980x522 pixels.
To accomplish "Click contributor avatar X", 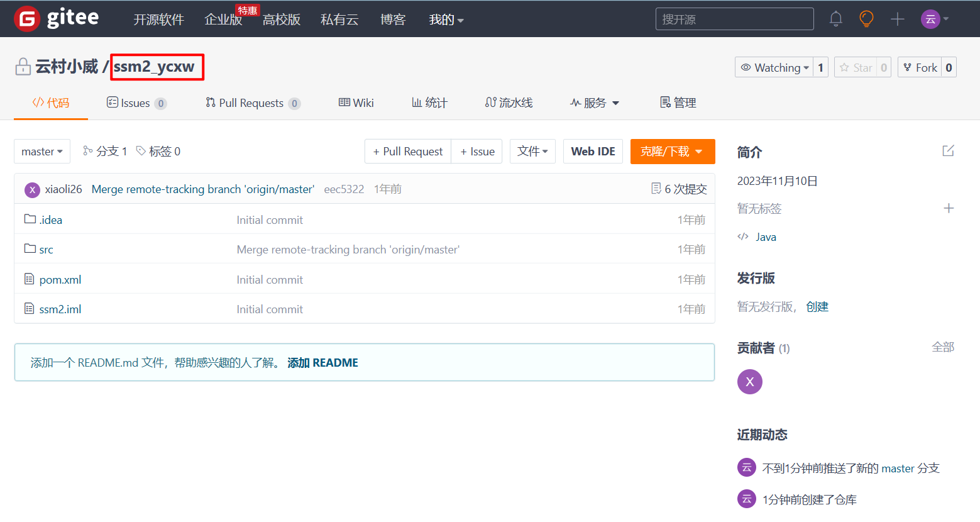I will click(x=749, y=382).
